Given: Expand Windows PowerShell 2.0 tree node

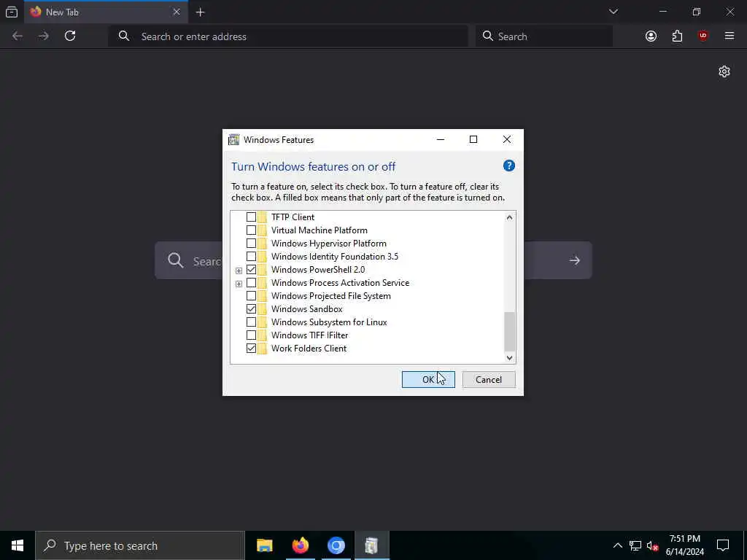Looking at the screenshot, I should pyautogui.click(x=239, y=271).
